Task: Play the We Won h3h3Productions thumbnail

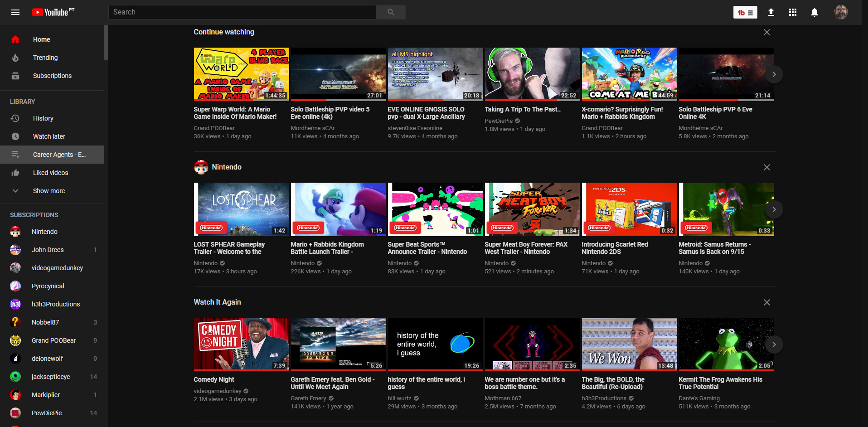Action: [x=630, y=345]
